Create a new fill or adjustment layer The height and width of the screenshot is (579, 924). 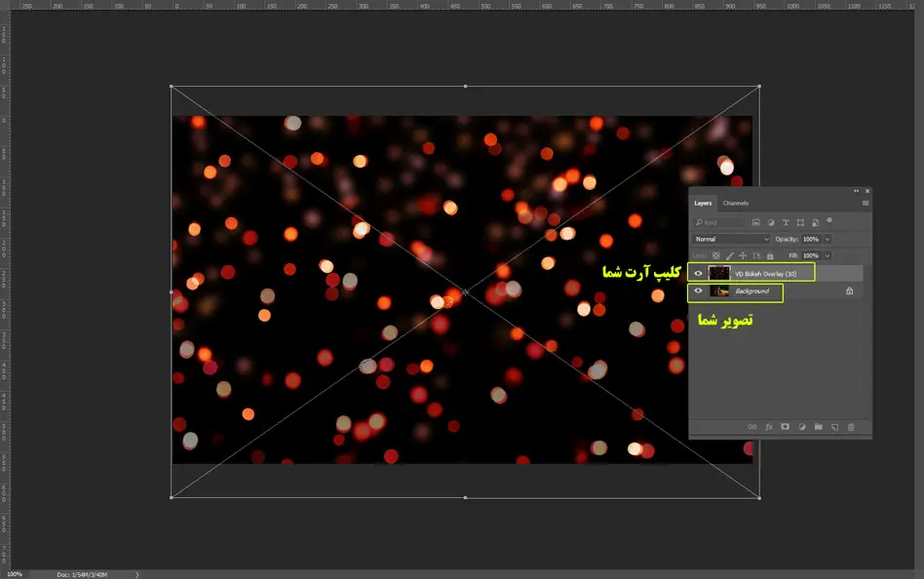[802, 427]
